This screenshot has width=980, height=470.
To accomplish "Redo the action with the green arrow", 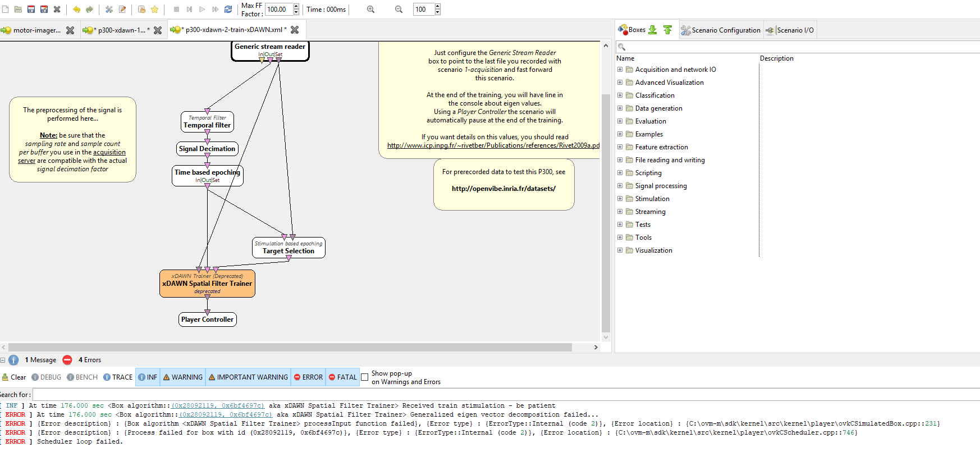I will point(89,9).
